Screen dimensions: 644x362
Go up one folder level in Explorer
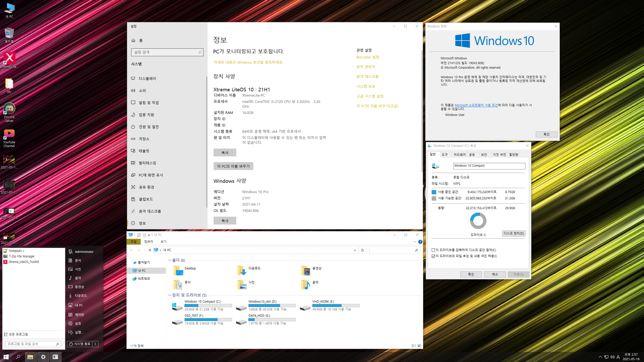[x=150, y=250]
